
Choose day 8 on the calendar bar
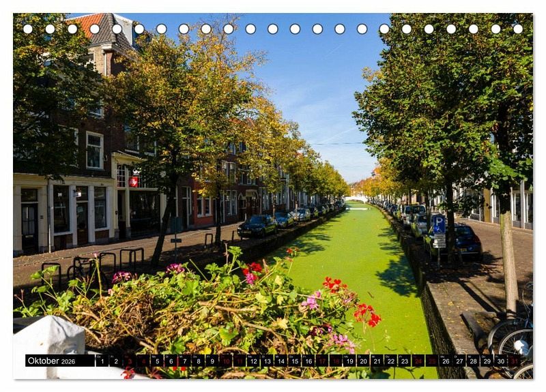click(x=199, y=361)
